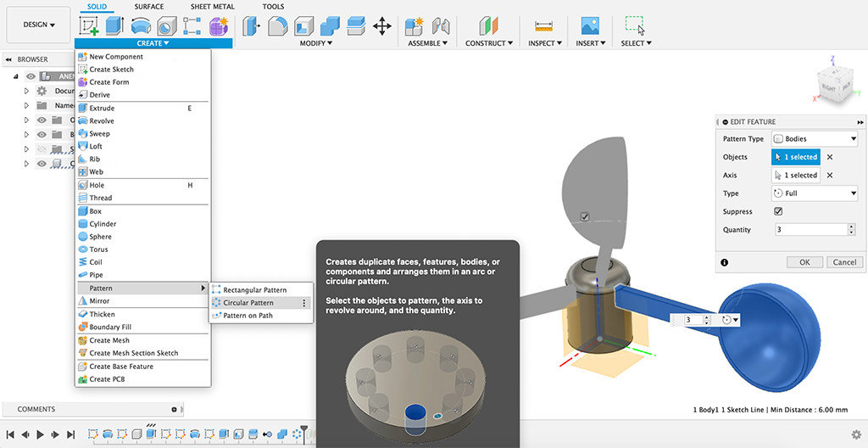This screenshot has height=448, width=868.
Task: Select the Measure ruler icon under Inspect
Action: point(543,26)
